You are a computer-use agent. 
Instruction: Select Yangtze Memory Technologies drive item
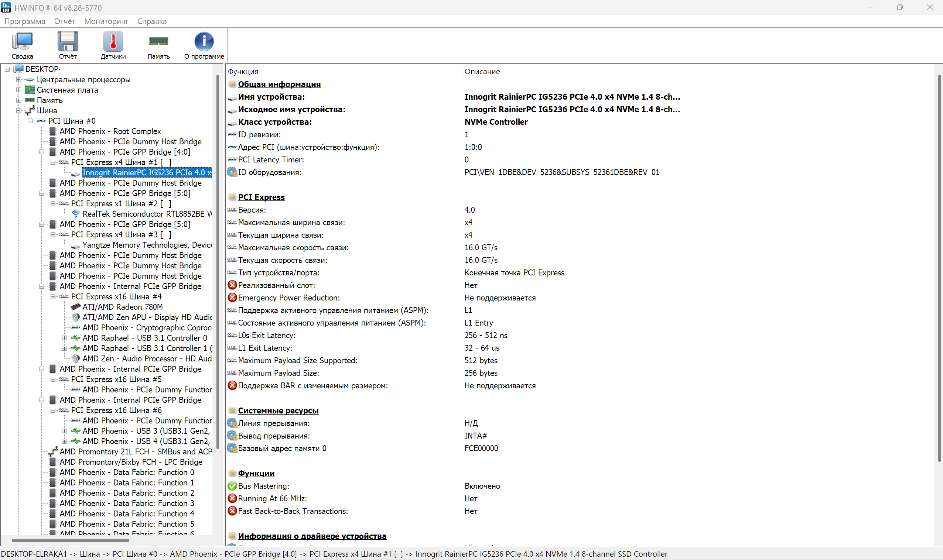[147, 245]
